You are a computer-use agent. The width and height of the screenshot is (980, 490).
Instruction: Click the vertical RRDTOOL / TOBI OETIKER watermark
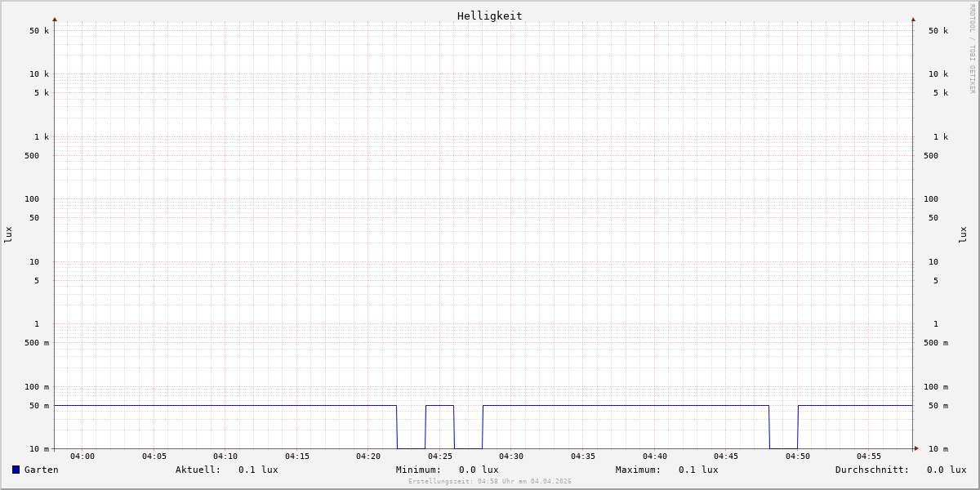(x=972, y=49)
